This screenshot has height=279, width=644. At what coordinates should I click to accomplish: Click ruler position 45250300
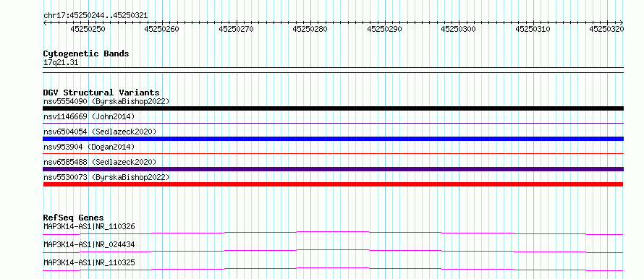(x=458, y=29)
